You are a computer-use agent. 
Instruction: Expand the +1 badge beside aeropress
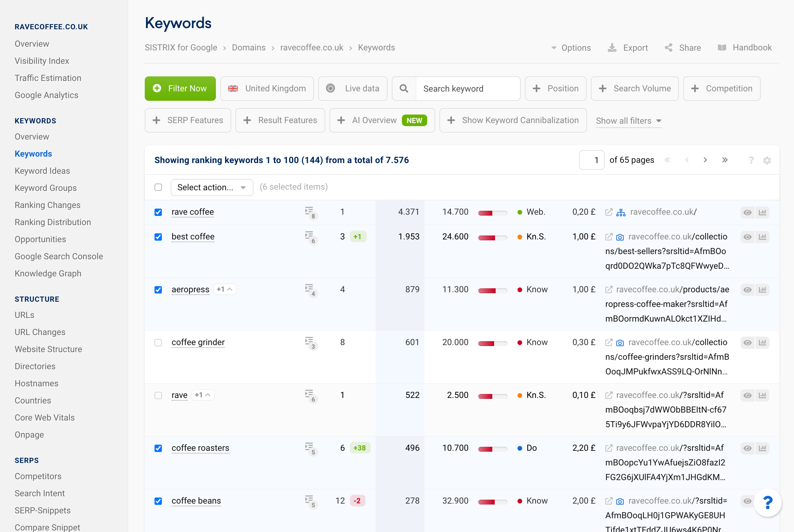224,290
